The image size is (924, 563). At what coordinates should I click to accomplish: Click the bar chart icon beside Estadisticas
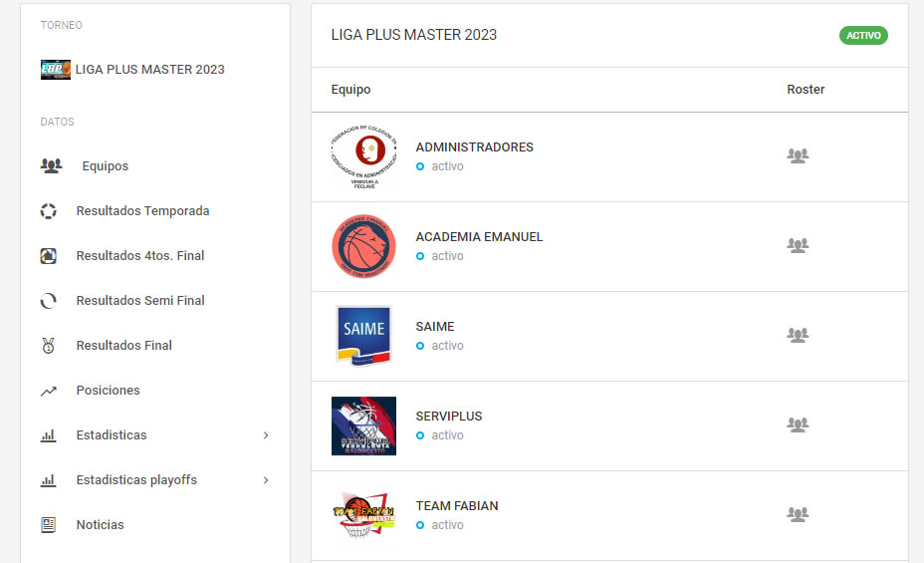tap(49, 435)
